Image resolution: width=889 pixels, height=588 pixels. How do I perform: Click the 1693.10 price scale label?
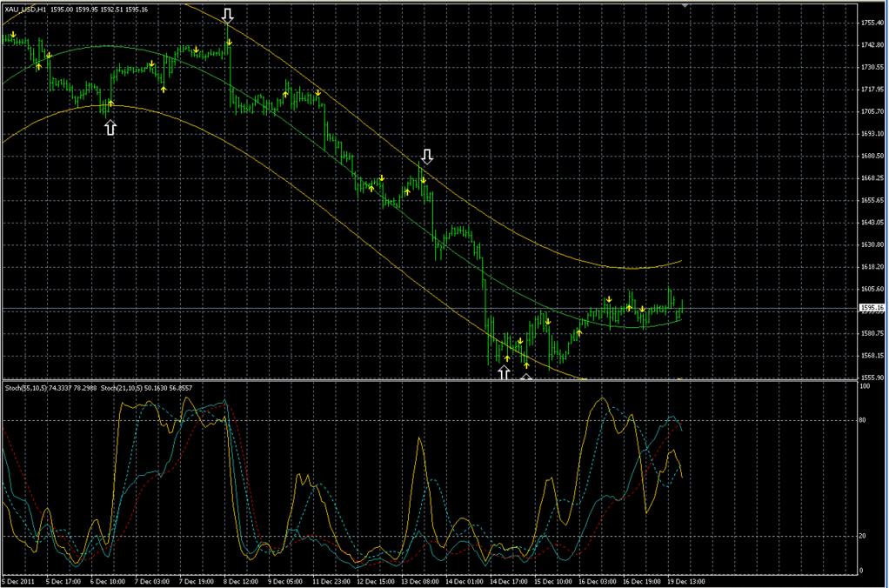872,134
